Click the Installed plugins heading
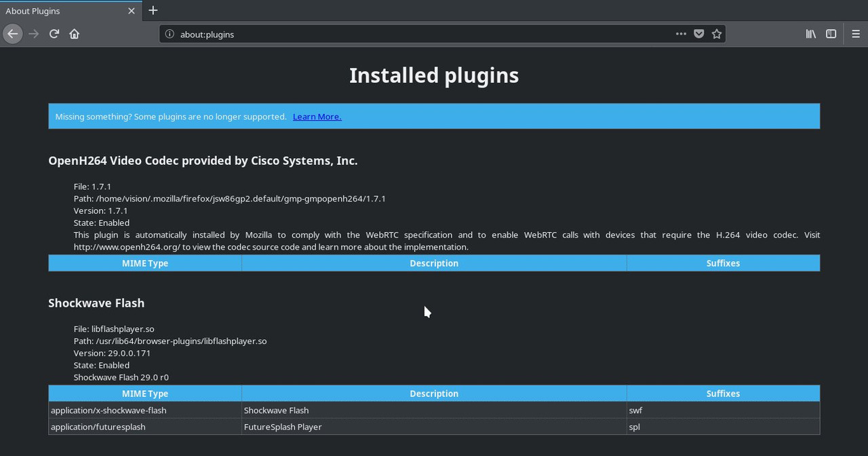Image resolution: width=868 pixels, height=456 pixels. (434, 75)
